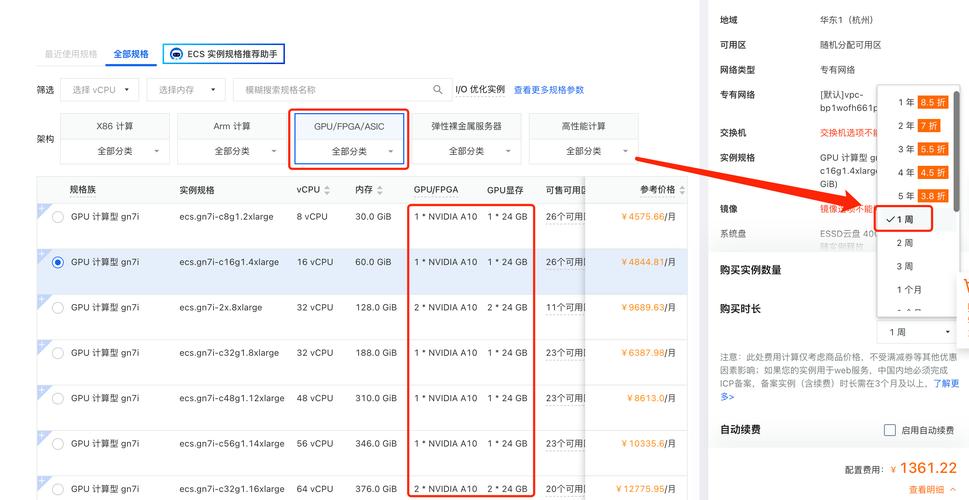Expand GPU/FPGA/ASIC 全部分类 dropdown
969x500 pixels.
tap(349, 152)
